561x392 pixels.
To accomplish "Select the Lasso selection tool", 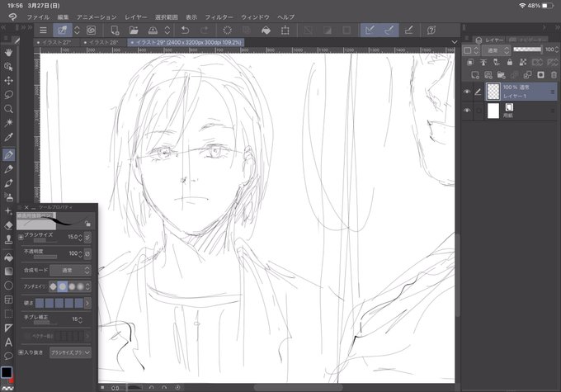I will pyautogui.click(x=8, y=95).
